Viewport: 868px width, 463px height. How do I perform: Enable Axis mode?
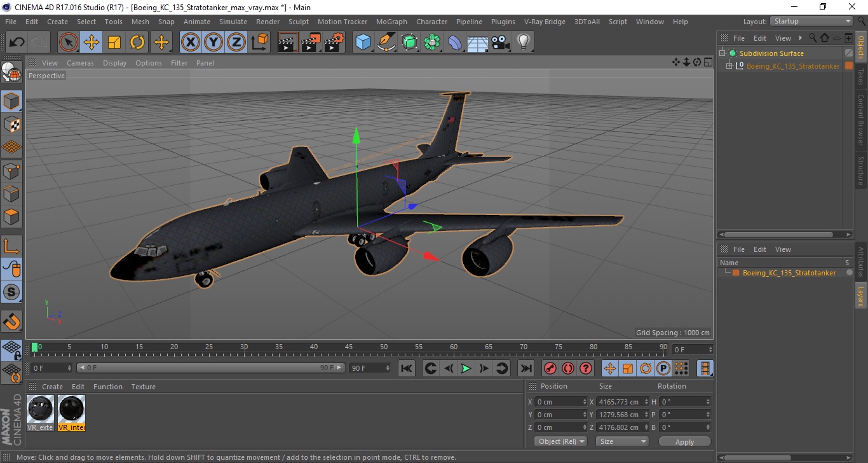click(x=11, y=246)
